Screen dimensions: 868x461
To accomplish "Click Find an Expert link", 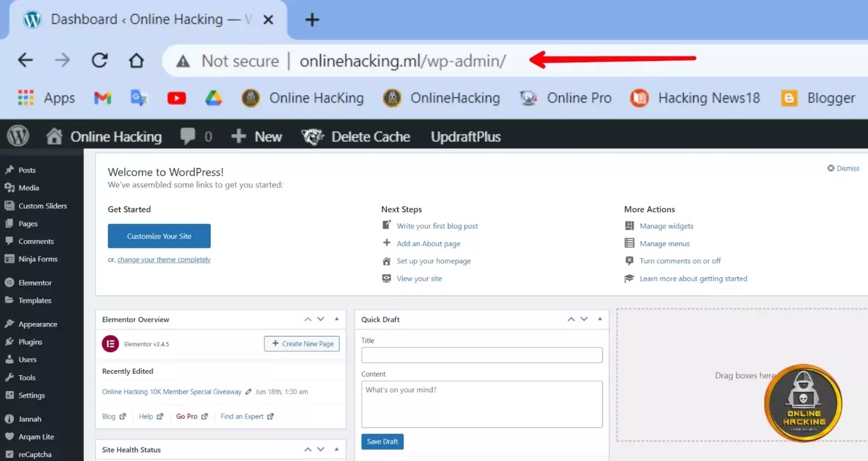I will click(247, 416).
